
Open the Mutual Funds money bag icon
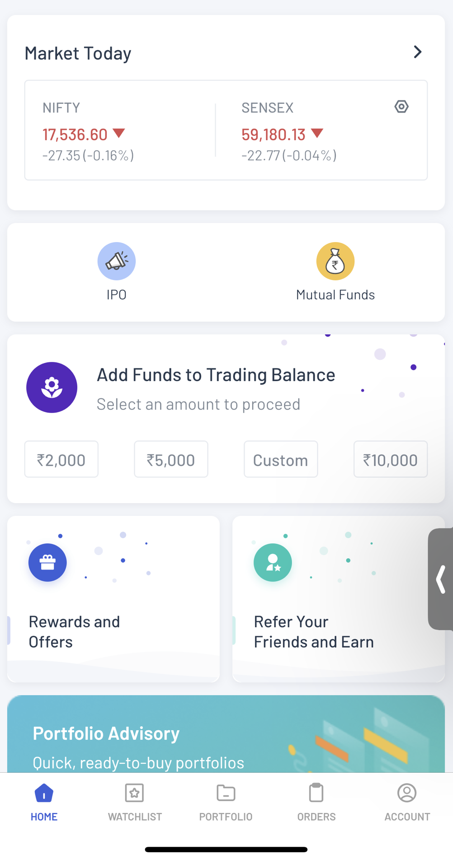click(335, 261)
